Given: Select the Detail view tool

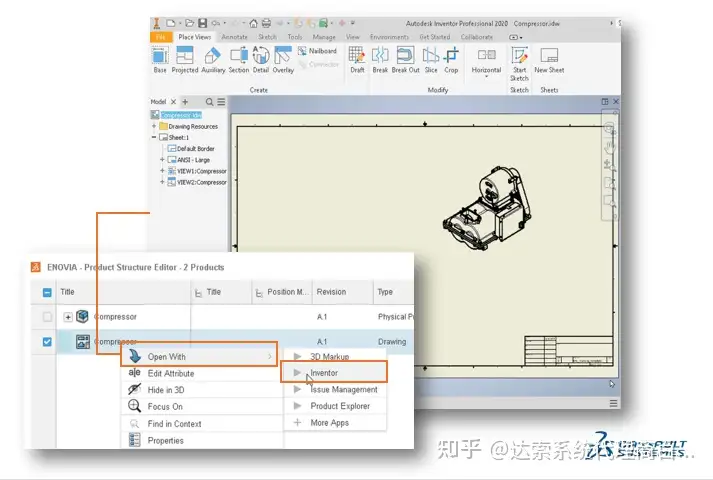Looking at the screenshot, I should (x=261, y=60).
